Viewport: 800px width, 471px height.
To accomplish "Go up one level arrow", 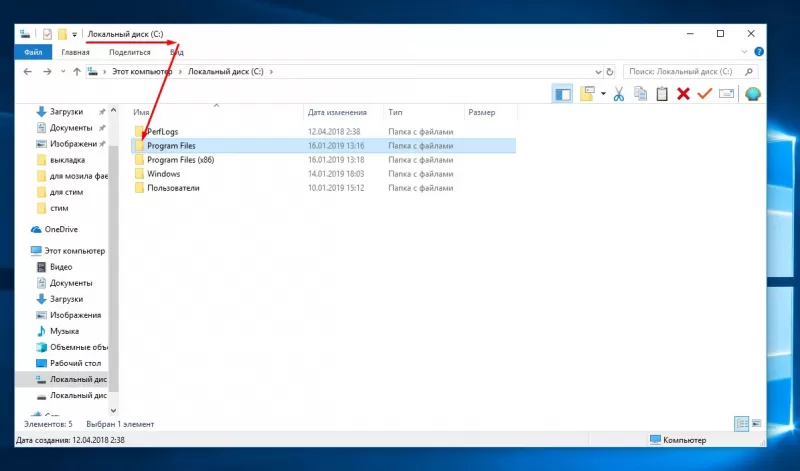I will pyautogui.click(x=77, y=72).
